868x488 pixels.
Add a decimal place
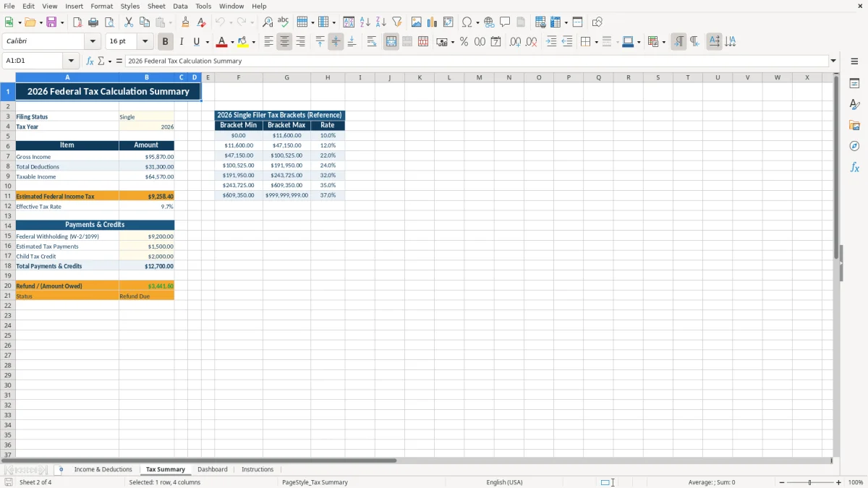click(x=515, y=42)
